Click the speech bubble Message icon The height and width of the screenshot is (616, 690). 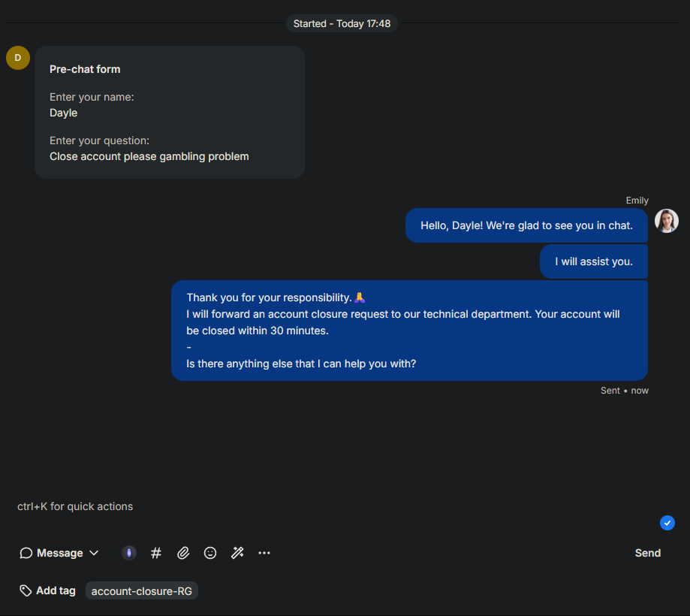26,553
